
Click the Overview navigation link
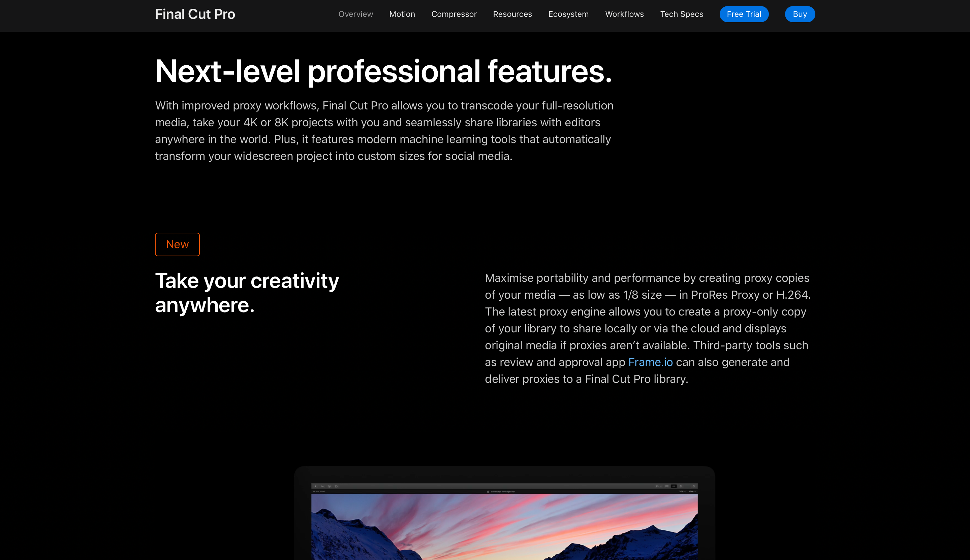pos(356,14)
